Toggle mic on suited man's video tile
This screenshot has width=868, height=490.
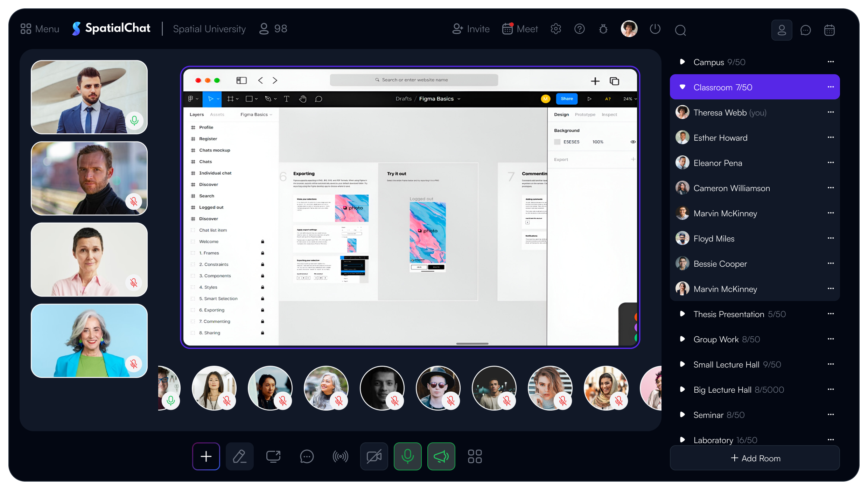coord(134,120)
